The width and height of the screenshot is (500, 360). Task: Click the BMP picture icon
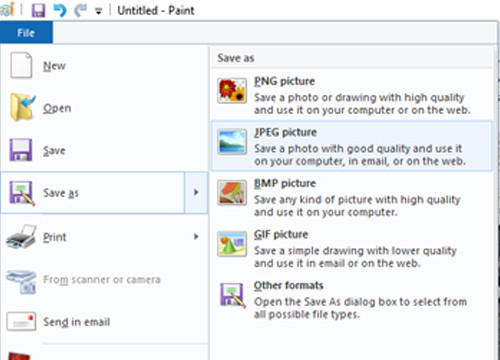tap(232, 193)
